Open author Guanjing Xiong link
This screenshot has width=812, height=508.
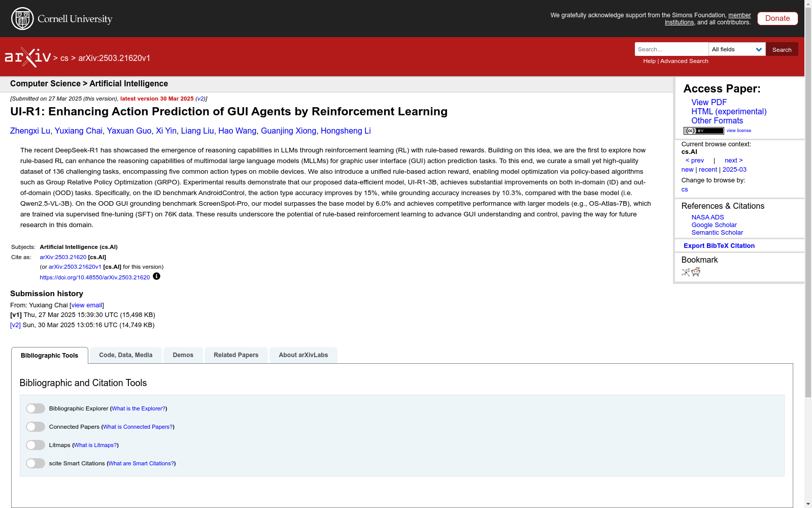(x=288, y=131)
